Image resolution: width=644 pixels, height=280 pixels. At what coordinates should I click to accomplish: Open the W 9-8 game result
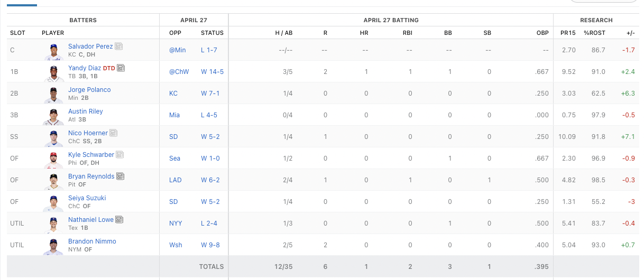[x=210, y=245]
